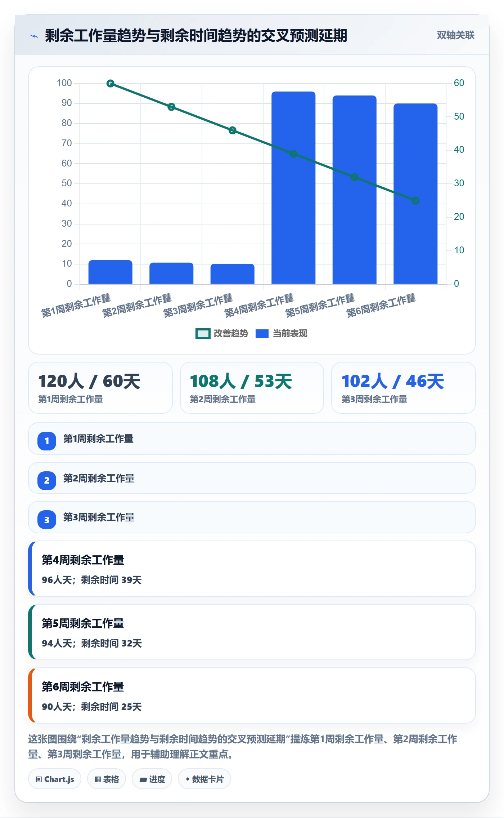Click the 第4周剩余工作量 x-axis label

coord(259,306)
